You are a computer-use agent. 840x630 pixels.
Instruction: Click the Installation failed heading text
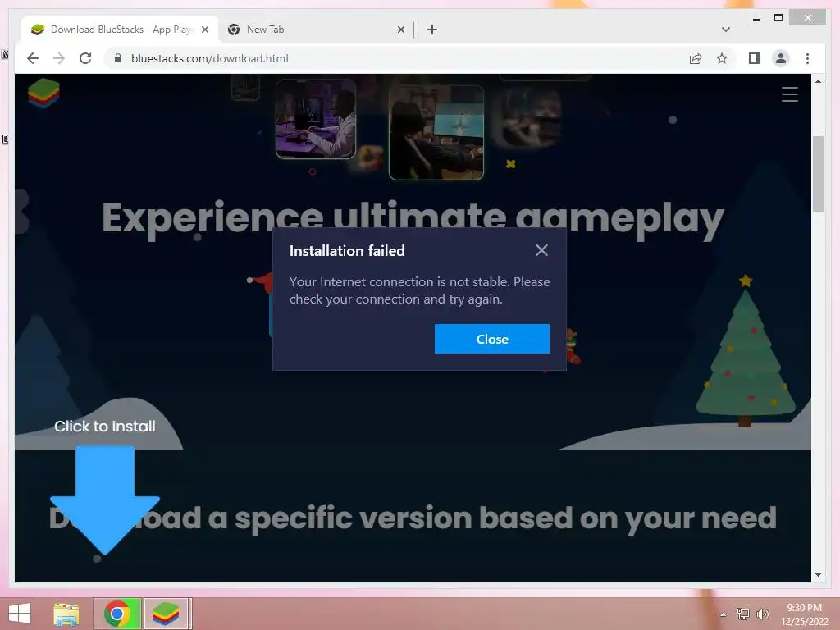coord(347,251)
